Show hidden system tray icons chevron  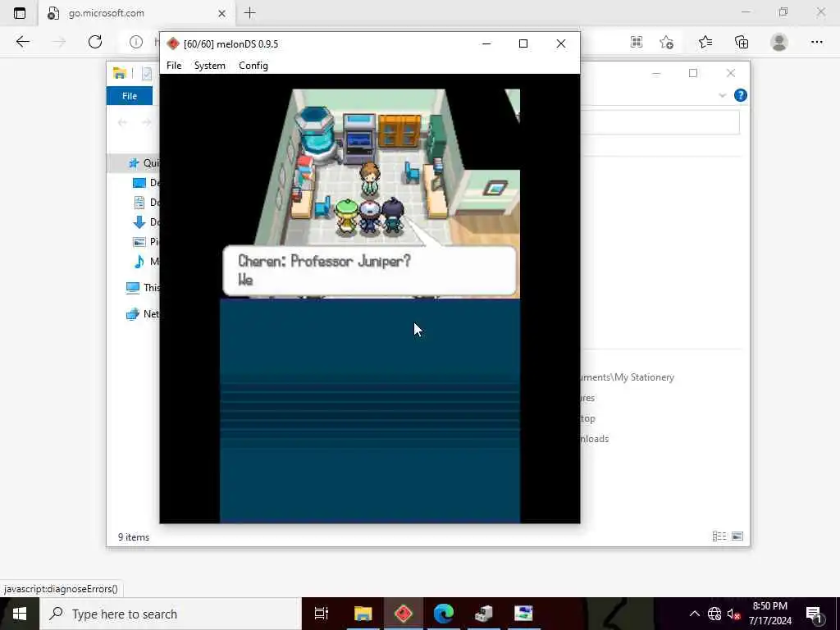(x=694, y=614)
